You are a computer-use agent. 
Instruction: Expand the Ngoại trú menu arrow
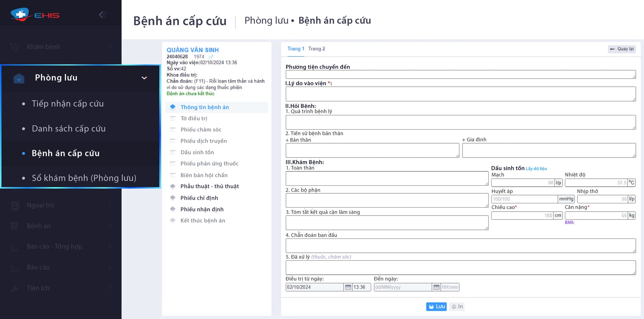(110, 205)
